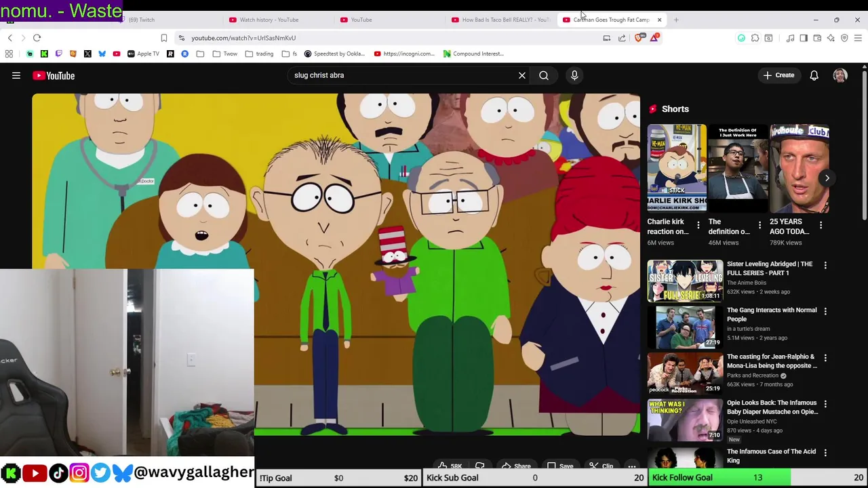Viewport: 868px width, 488px height.
Task: Open the apps grid in bookmarks bar
Action: 9,54
